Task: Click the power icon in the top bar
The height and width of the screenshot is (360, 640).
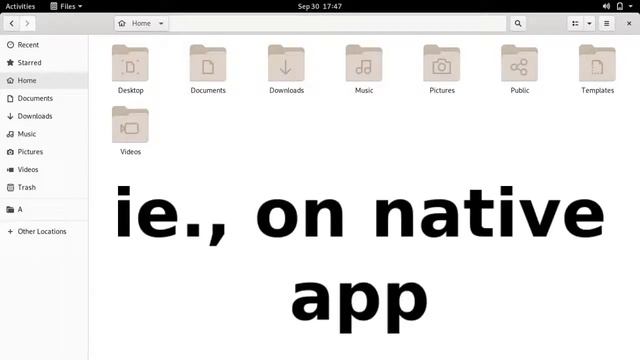Action: point(620,6)
